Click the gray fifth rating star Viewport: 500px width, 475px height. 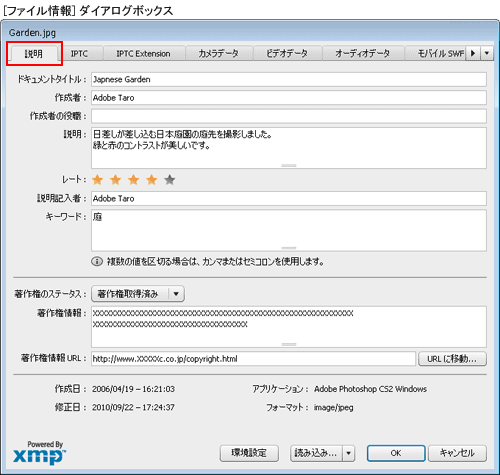point(170,180)
